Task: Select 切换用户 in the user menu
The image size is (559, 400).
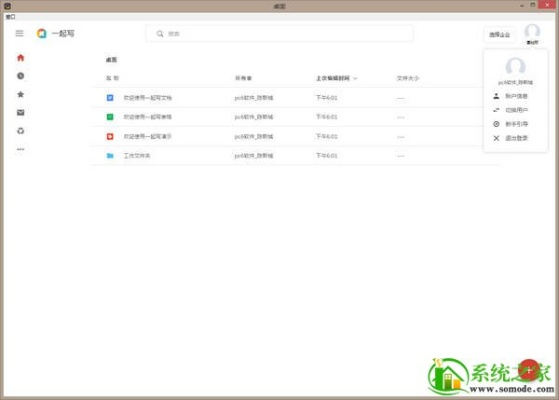Action: coord(516,110)
